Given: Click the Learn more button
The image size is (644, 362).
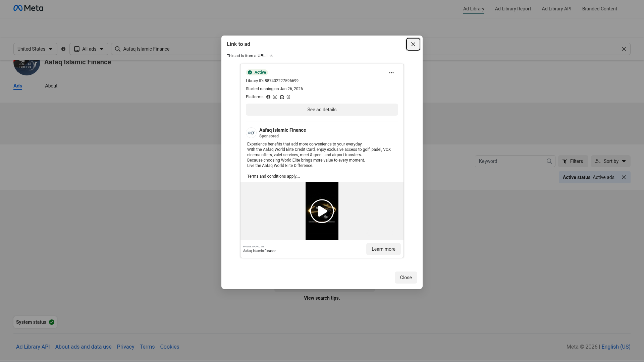Looking at the screenshot, I should tap(383, 249).
